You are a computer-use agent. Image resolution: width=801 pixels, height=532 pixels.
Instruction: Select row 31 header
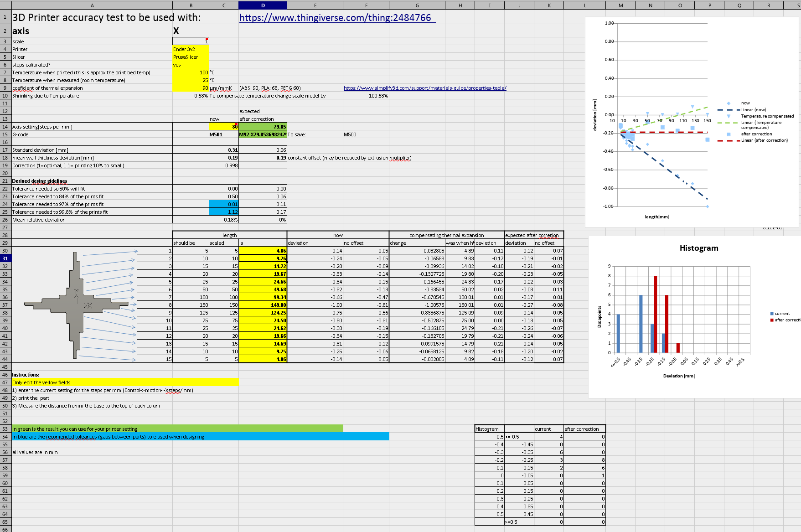pyautogui.click(x=5, y=258)
